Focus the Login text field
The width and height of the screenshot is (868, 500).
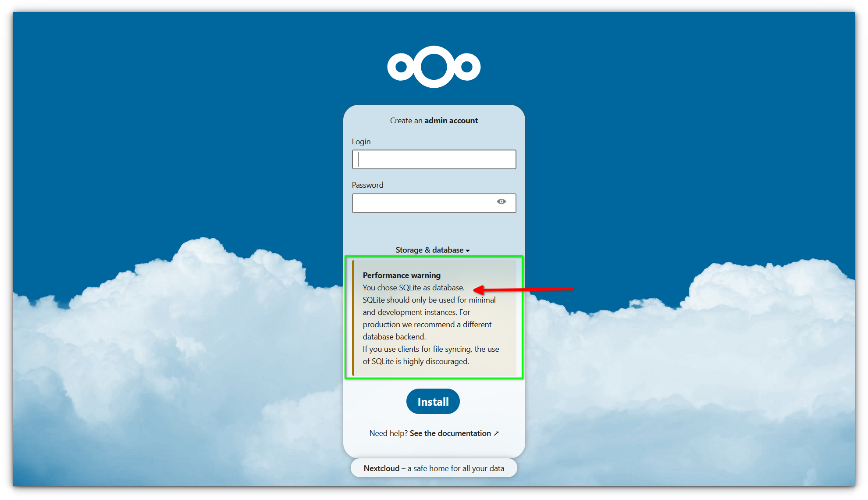point(434,160)
